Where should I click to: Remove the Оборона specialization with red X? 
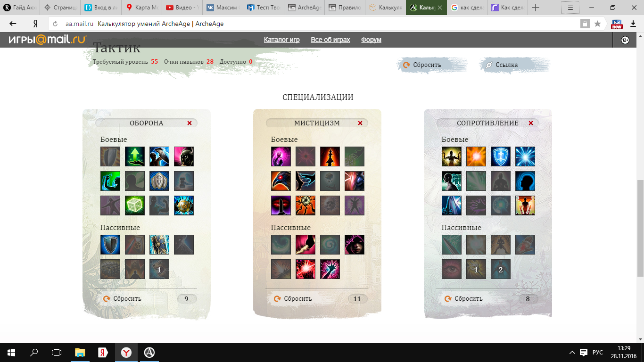190,123
